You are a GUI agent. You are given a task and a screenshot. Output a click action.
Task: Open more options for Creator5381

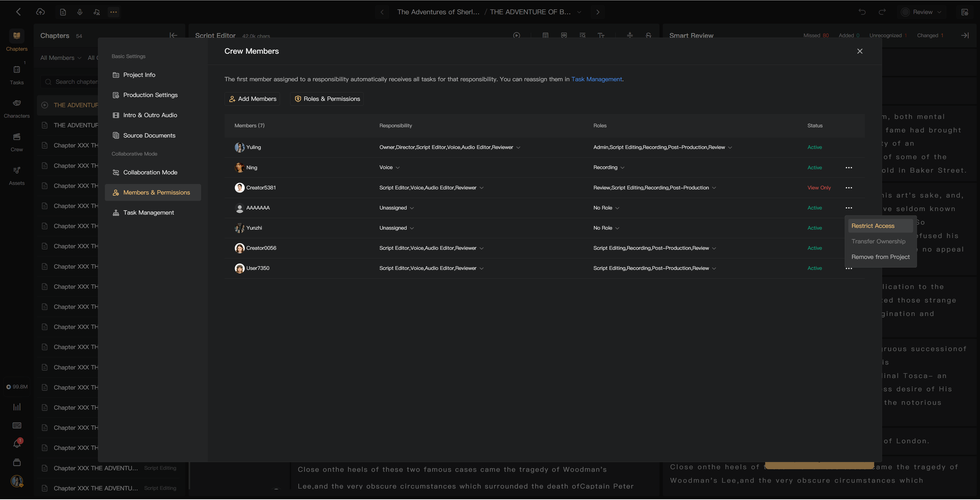(849, 188)
